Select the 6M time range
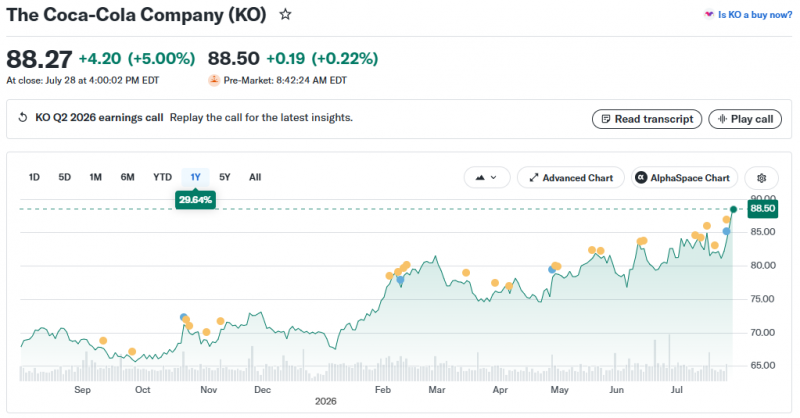The width and height of the screenshot is (800, 418). tap(128, 177)
